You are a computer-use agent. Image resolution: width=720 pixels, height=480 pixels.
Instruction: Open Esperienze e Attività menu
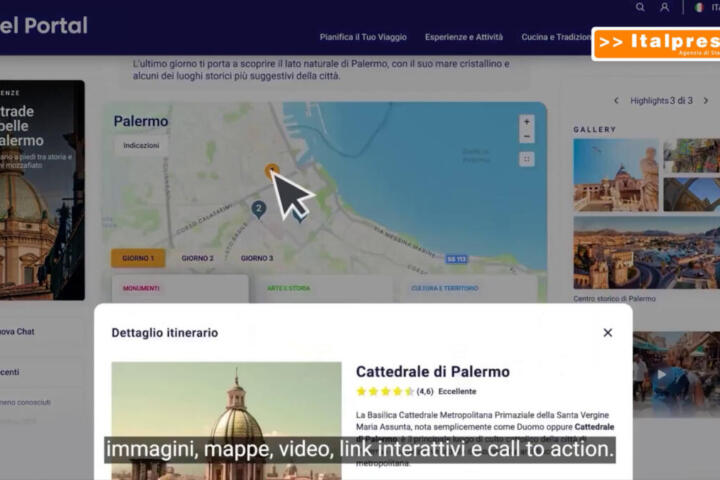pyautogui.click(x=463, y=37)
